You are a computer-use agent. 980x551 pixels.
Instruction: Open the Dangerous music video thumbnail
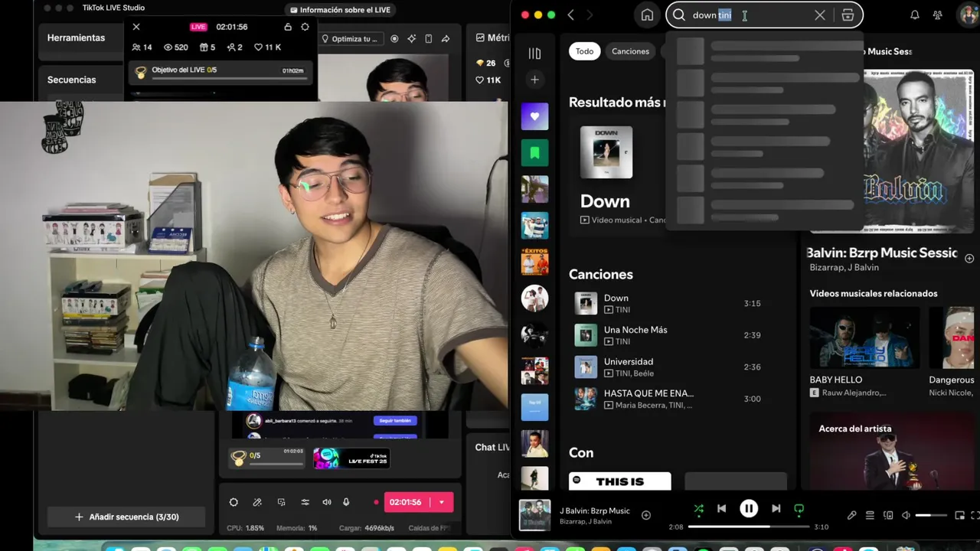tap(952, 338)
